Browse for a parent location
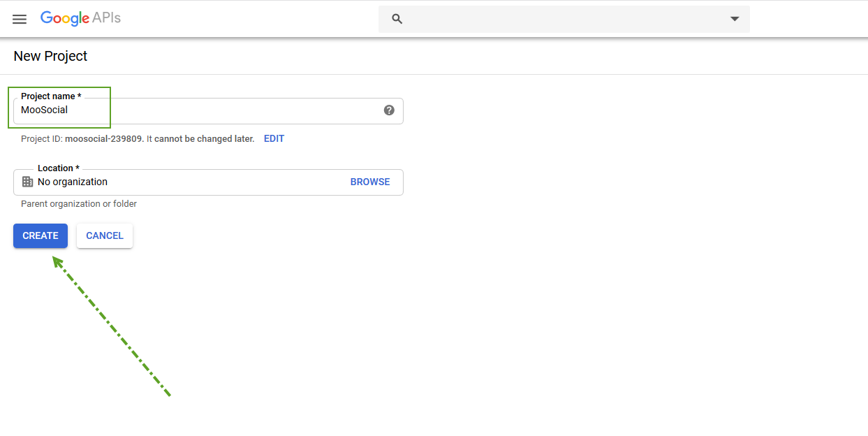This screenshot has height=436, width=868. (x=370, y=182)
